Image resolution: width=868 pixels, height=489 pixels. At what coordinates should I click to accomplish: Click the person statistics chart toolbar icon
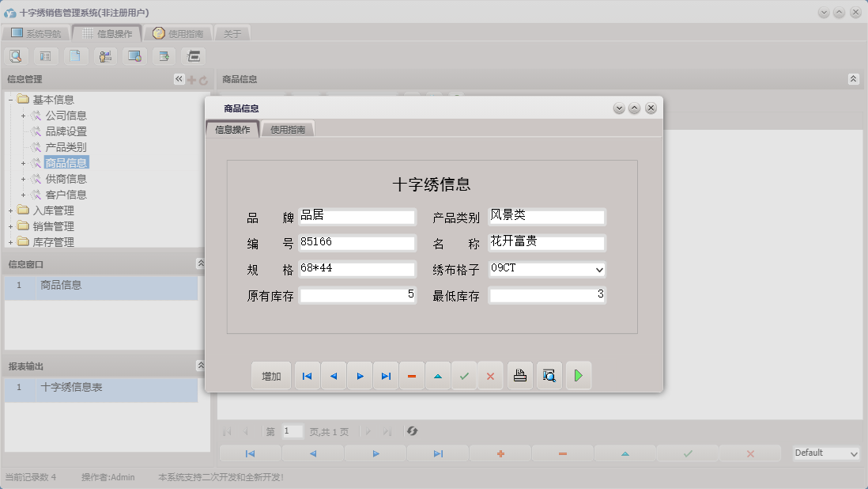[x=104, y=56]
